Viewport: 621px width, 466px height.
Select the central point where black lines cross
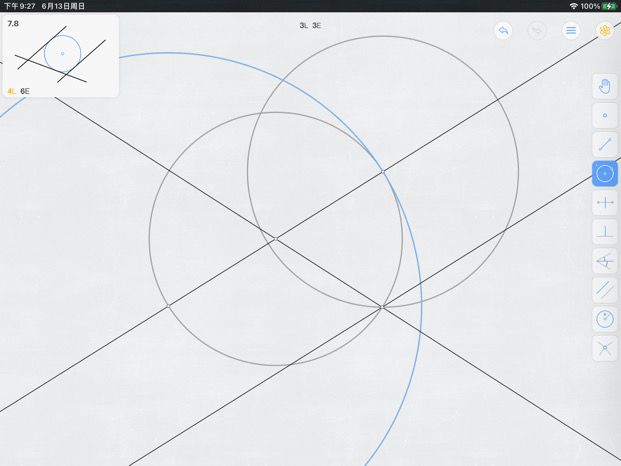(x=276, y=239)
